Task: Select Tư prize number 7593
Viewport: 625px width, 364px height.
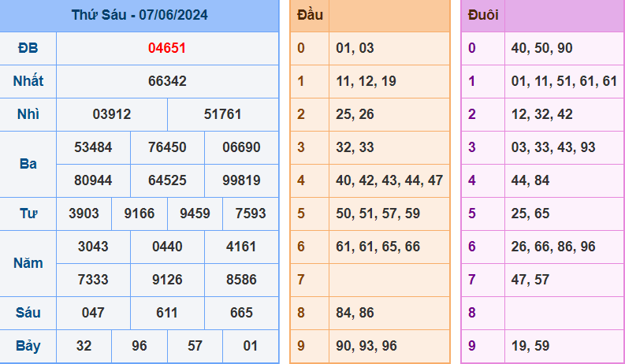Action: tap(251, 214)
